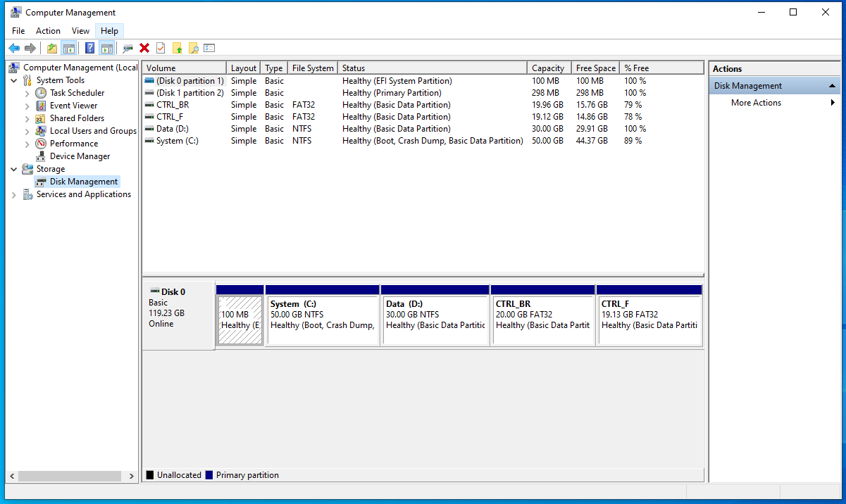Sort by the Volume column header
The height and width of the screenshot is (504, 846).
coord(185,68)
